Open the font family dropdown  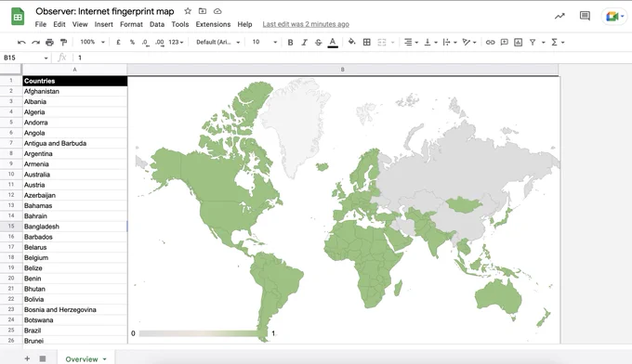pyautogui.click(x=218, y=42)
